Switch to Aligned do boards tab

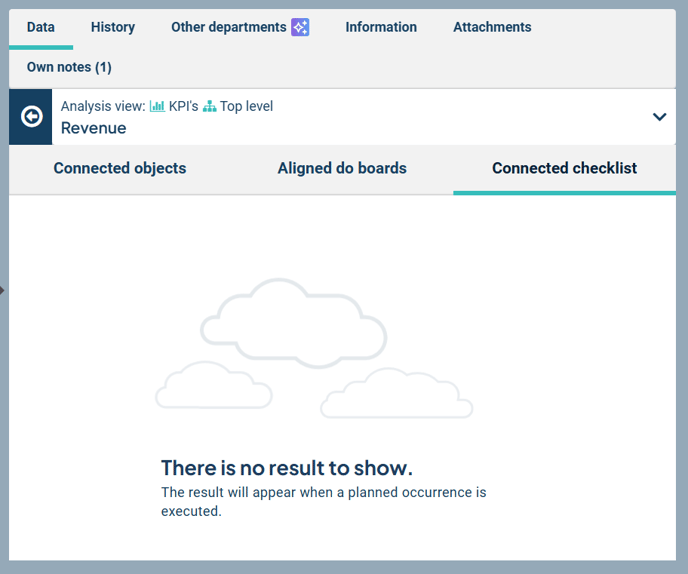(x=342, y=168)
